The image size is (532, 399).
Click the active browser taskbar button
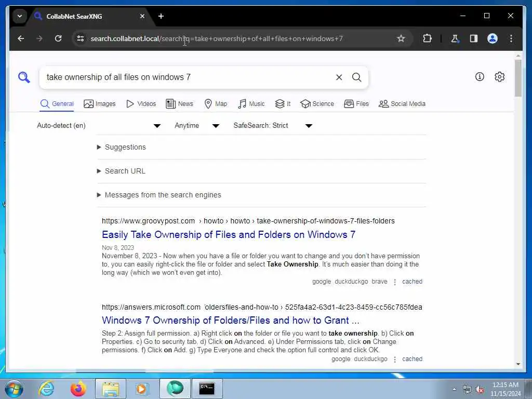[175, 389]
